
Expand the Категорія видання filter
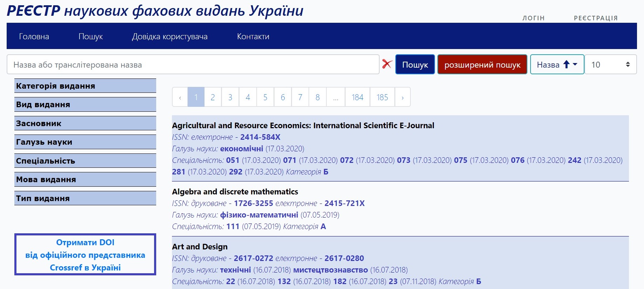(85, 86)
